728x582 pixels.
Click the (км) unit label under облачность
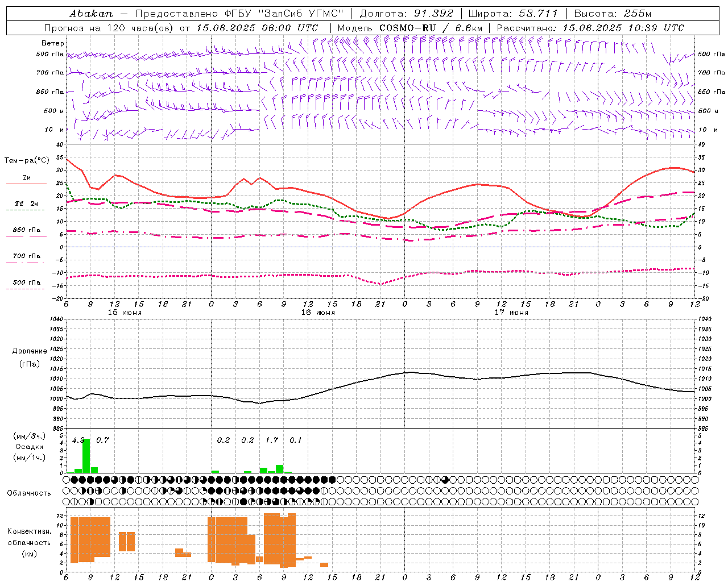(x=29, y=554)
